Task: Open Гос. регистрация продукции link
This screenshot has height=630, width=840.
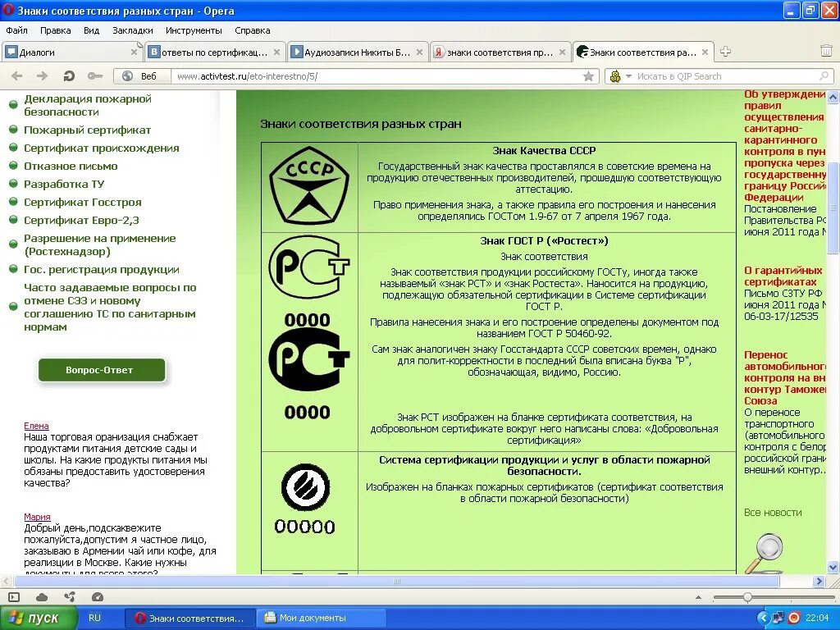Action: [x=101, y=269]
